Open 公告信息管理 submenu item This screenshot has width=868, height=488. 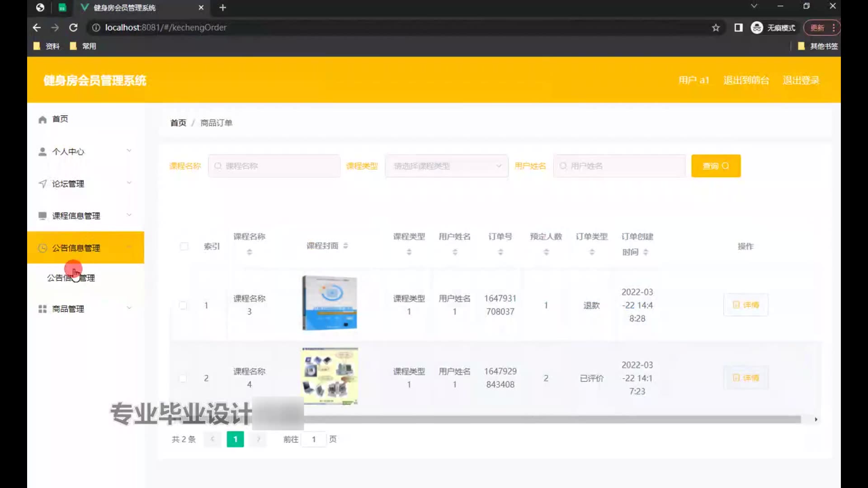(x=71, y=278)
